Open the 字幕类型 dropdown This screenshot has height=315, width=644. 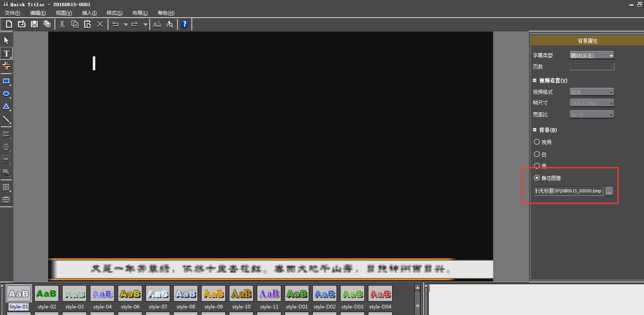pyautogui.click(x=592, y=55)
